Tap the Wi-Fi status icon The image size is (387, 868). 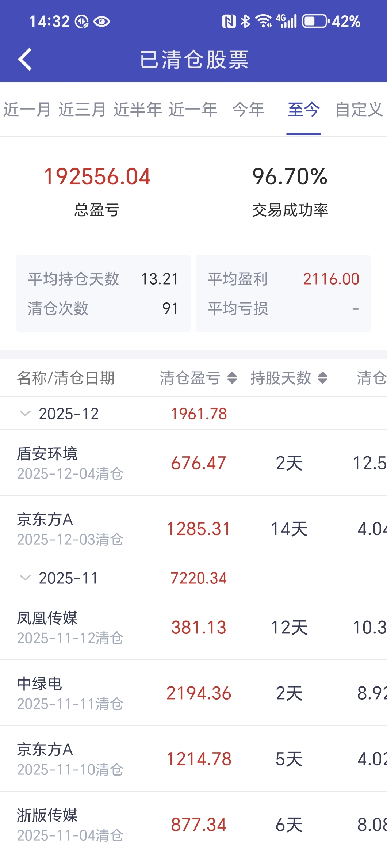[x=264, y=21]
